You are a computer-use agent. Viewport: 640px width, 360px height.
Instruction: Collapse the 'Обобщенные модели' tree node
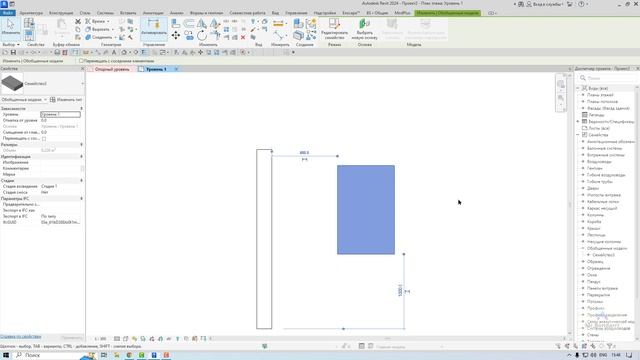pyautogui.click(x=583, y=248)
